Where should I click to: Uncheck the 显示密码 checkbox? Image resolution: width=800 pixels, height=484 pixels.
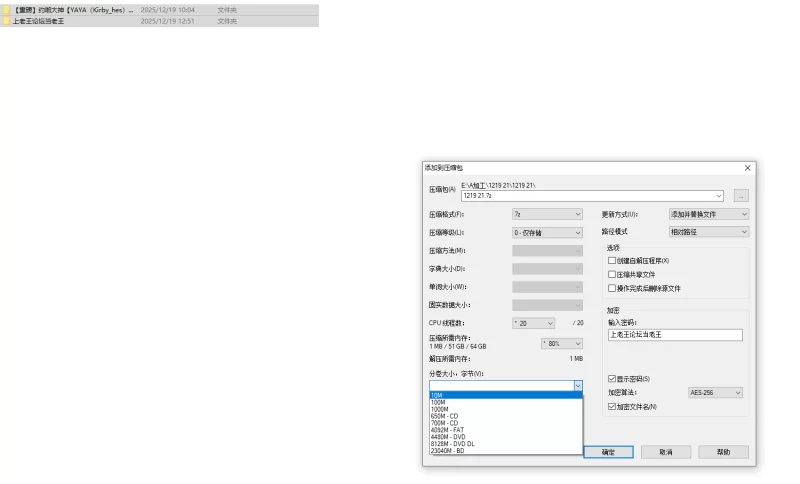pyautogui.click(x=612, y=379)
